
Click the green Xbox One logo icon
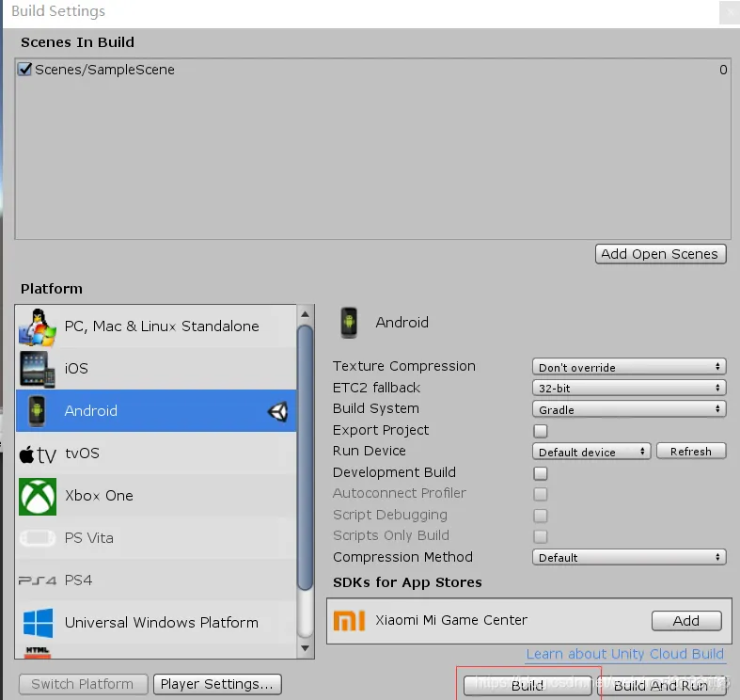(x=38, y=497)
